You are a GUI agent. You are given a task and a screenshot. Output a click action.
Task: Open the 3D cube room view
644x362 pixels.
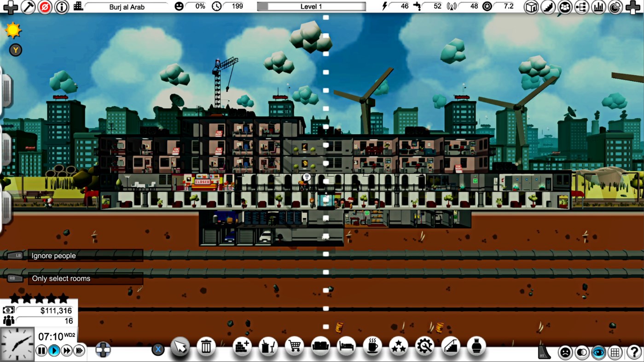(532, 7)
